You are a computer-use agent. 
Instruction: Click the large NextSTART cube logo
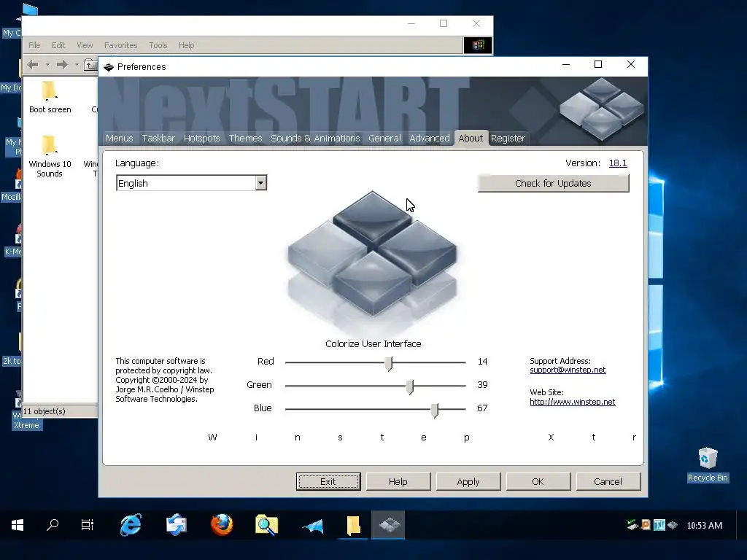click(373, 254)
